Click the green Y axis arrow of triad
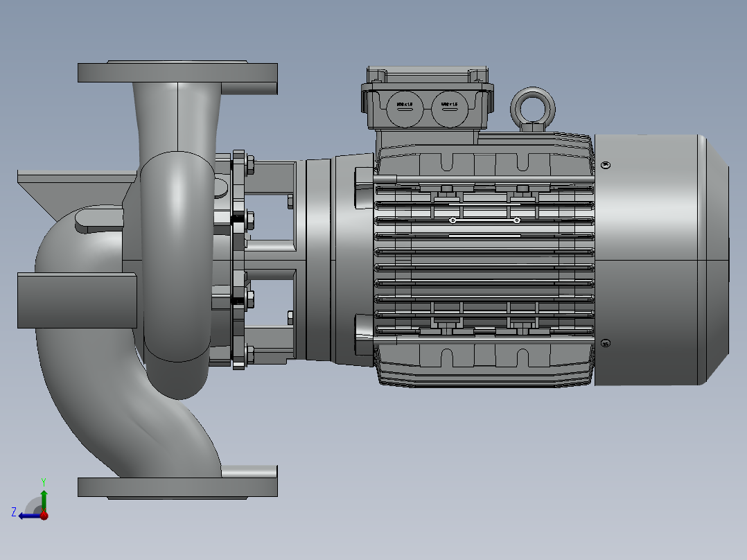 (x=44, y=498)
